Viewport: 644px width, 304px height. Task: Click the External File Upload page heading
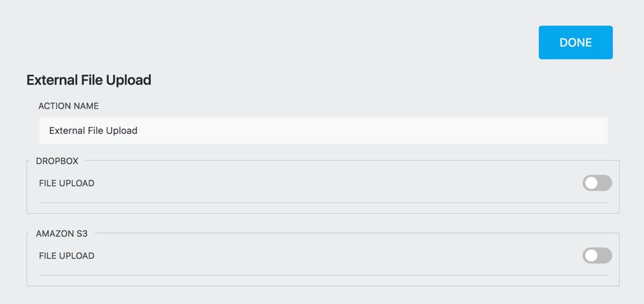88,80
